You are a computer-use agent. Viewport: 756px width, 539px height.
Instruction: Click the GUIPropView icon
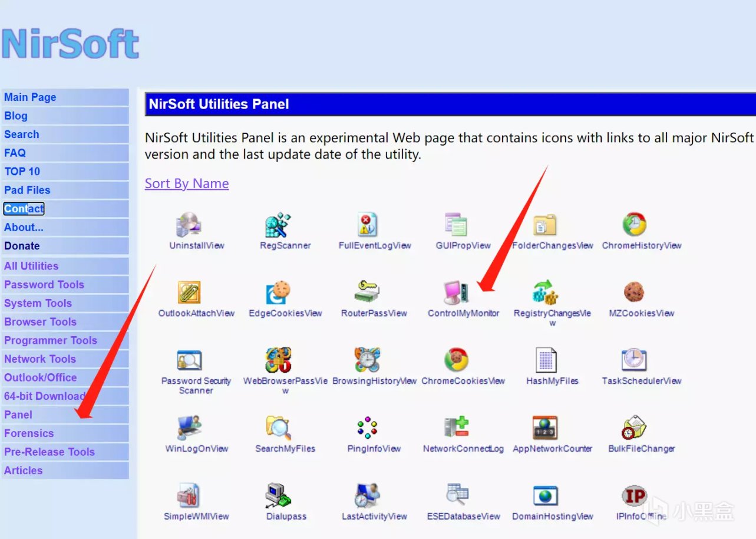point(456,225)
